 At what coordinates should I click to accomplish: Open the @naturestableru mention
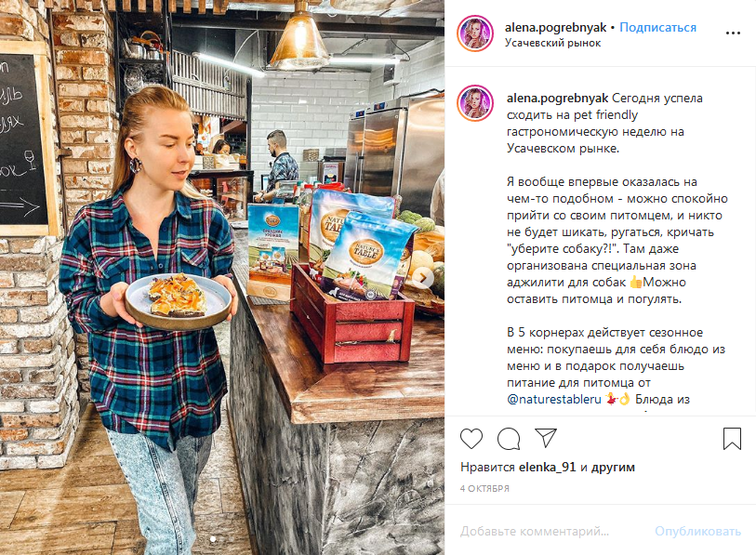tap(554, 399)
